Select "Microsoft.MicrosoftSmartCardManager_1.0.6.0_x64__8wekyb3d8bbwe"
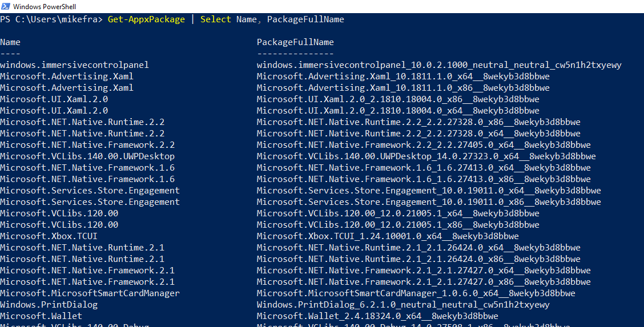The image size is (644, 327). (416, 293)
